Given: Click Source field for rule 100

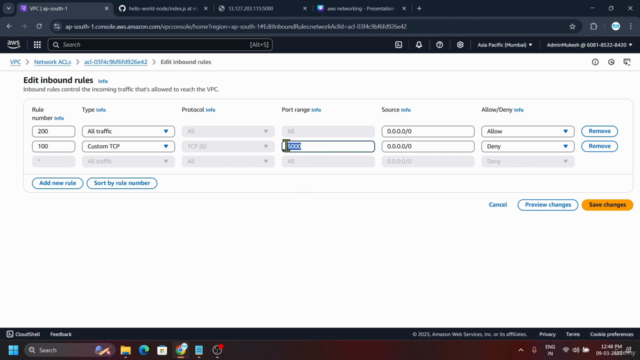Looking at the screenshot, I should 428,146.
